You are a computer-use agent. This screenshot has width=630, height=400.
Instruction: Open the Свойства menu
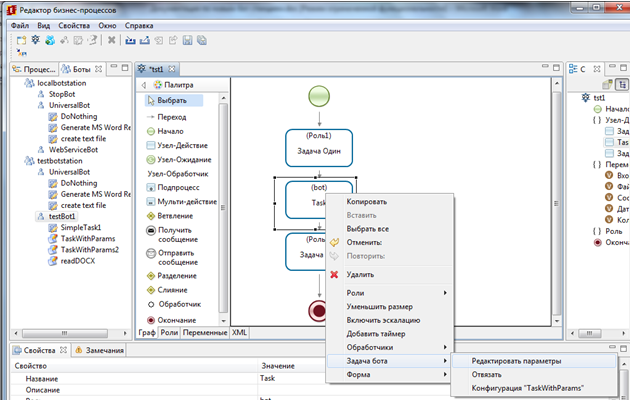[x=74, y=26]
